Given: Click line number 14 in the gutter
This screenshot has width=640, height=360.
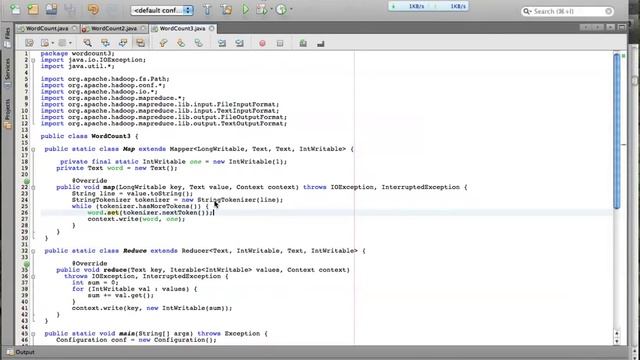Looking at the screenshot, I should [x=25, y=136].
